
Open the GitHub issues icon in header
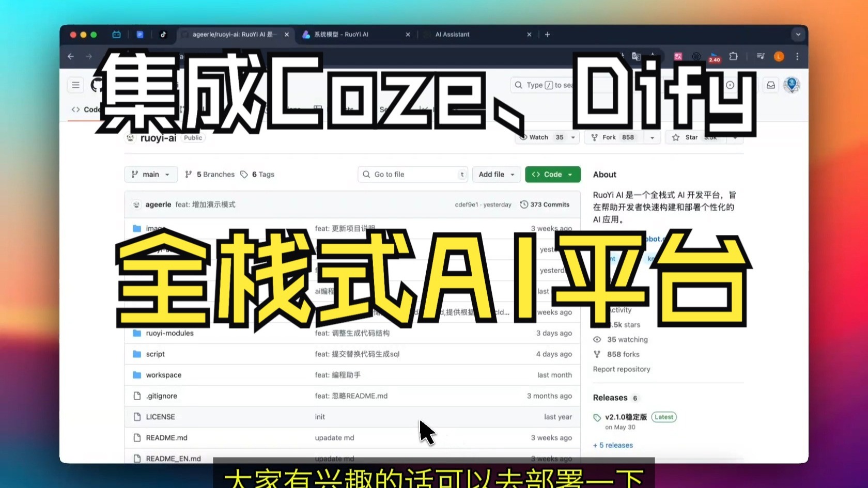730,85
